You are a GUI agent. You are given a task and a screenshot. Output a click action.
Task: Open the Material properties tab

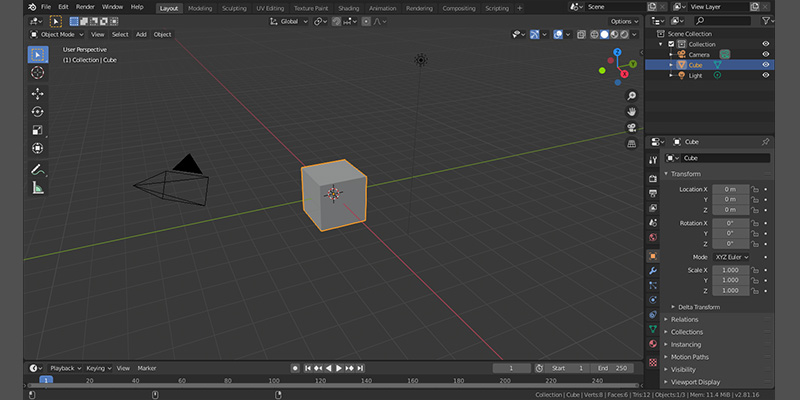653,344
